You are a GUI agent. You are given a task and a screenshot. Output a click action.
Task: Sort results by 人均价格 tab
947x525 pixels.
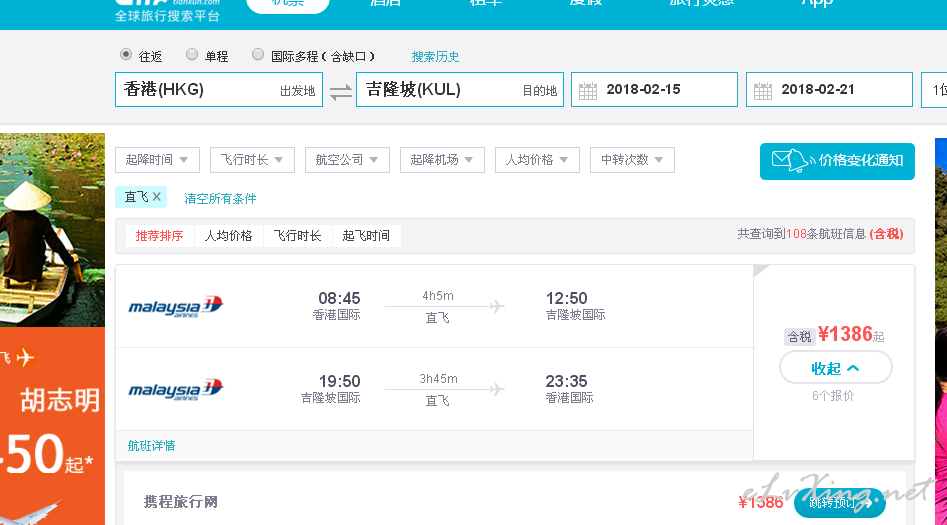coord(228,236)
